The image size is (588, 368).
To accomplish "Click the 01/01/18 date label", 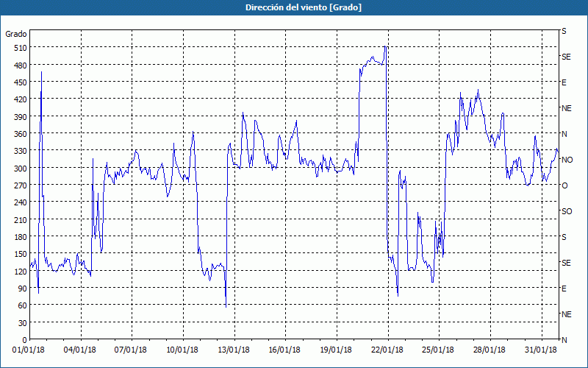I will [29, 350].
